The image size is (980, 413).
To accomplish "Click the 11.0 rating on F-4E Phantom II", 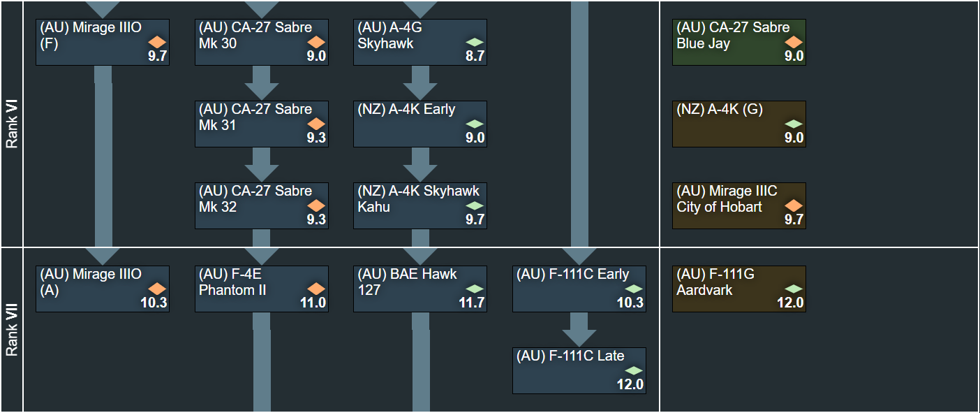I will (313, 303).
